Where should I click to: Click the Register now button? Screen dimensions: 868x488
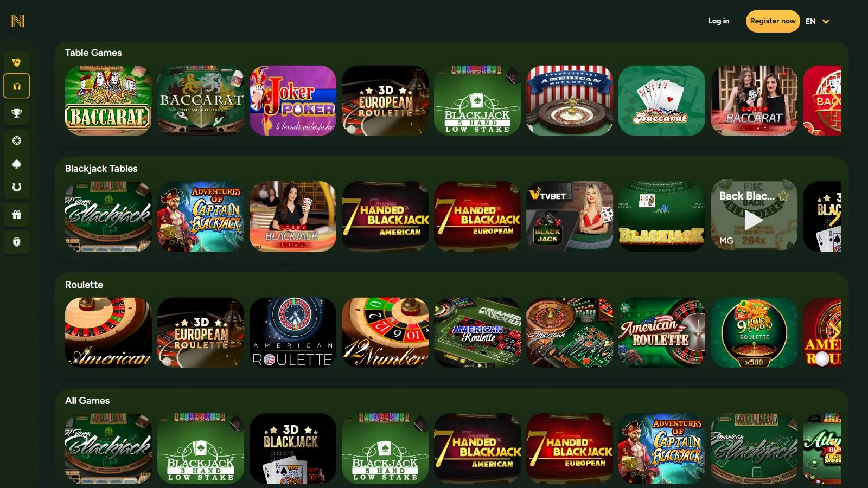773,21
